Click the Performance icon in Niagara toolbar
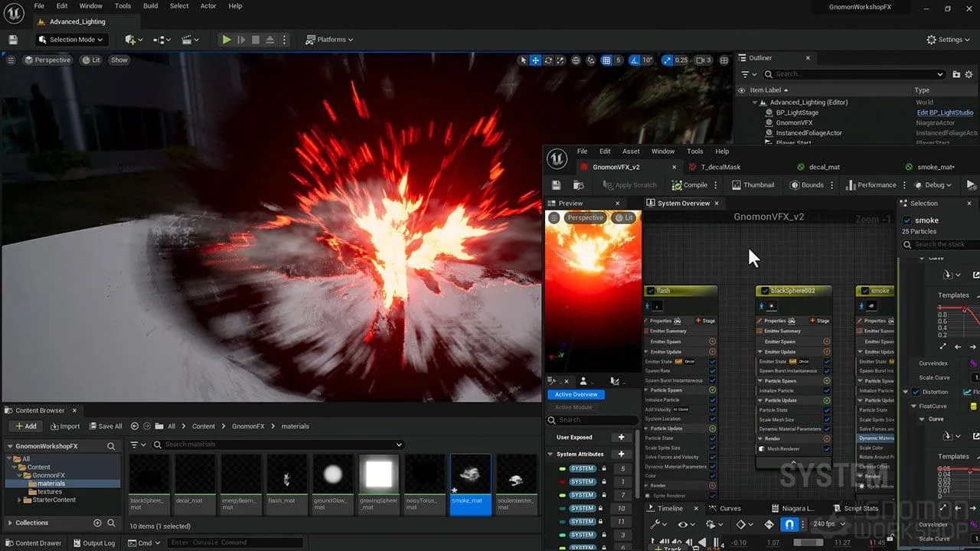 click(850, 184)
